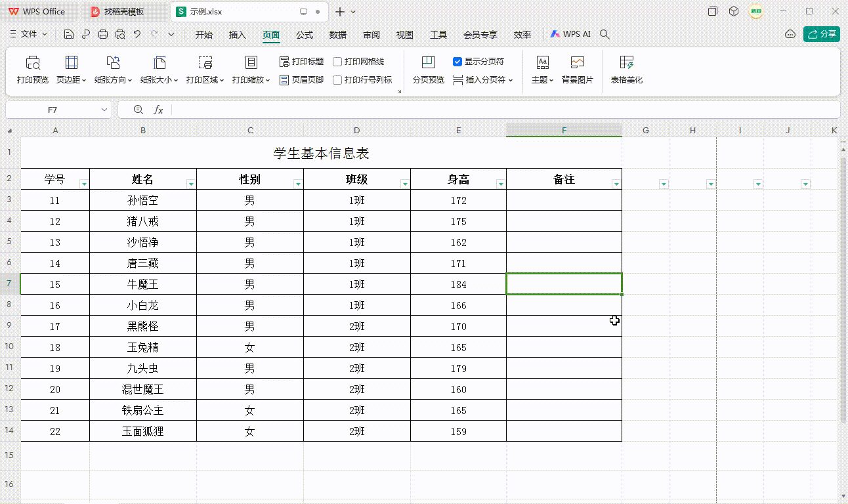Viewport: 848px width, 504px height.
Task: Switch to the 视图 ribbon tab
Action: pos(405,35)
